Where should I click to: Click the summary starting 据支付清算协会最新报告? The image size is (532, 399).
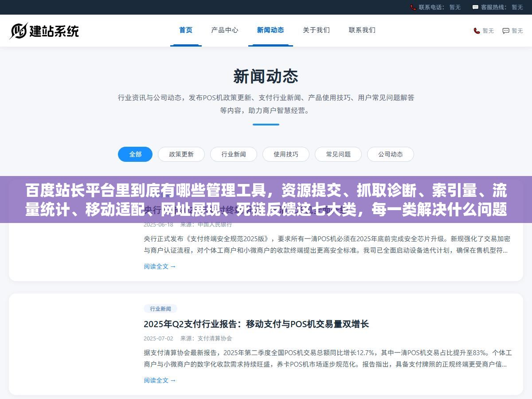328,359
